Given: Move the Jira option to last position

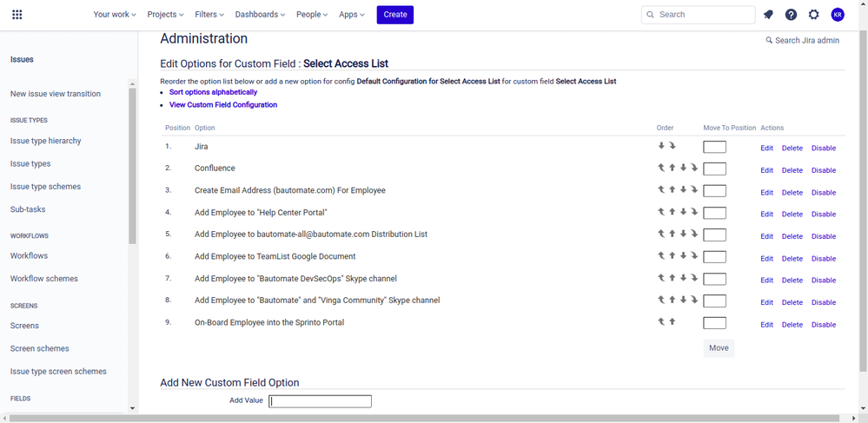Looking at the screenshot, I should tap(672, 146).
